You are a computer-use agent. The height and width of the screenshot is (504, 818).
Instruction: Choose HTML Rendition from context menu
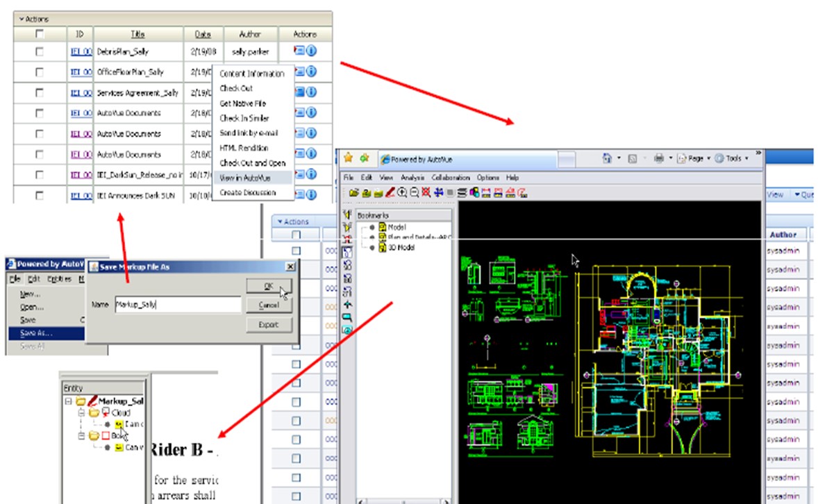[244, 148]
